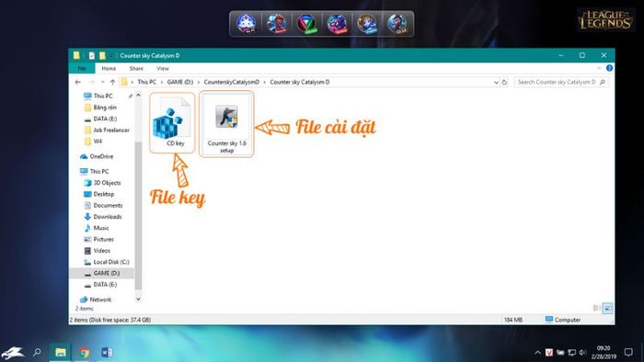Open the address bar history dropdown

(x=496, y=83)
